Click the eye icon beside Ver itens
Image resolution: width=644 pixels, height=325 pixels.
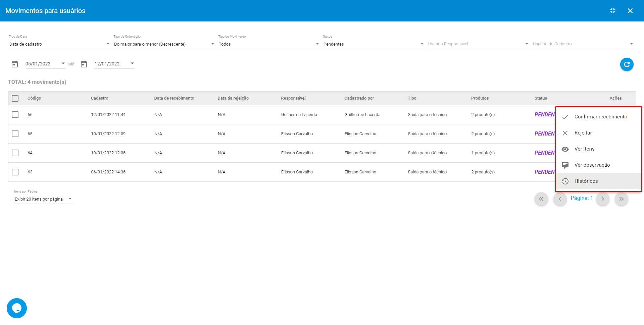pos(565,149)
